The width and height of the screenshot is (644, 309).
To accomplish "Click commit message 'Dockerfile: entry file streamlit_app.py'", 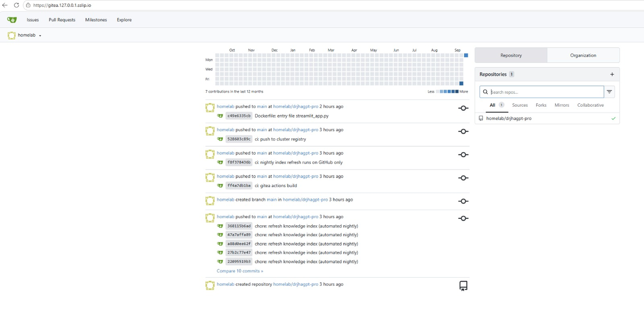I will (x=292, y=116).
